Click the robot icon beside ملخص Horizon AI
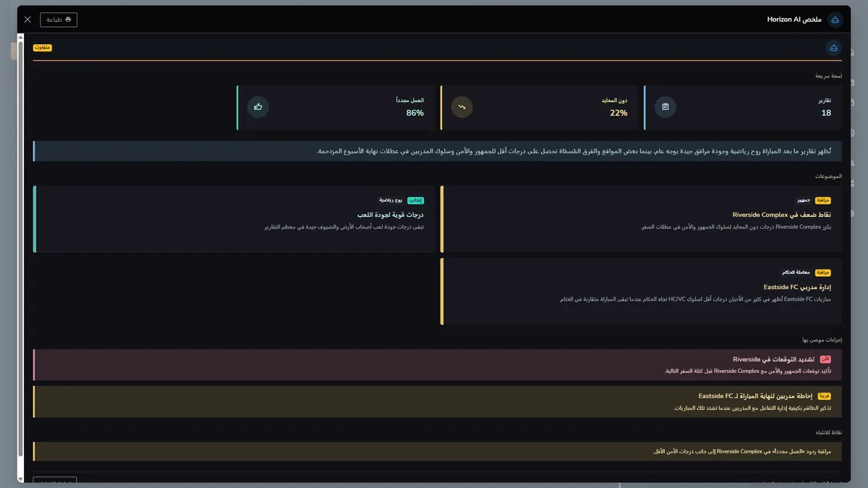Screen dimensions: 868x488 835,20
